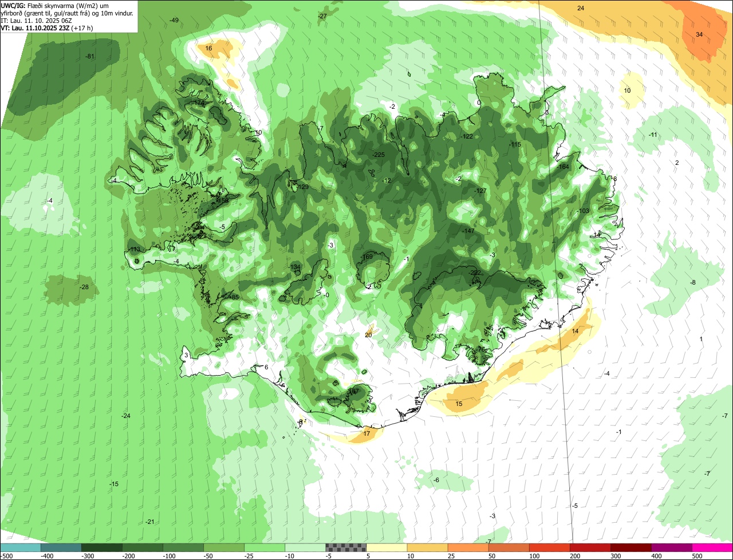Pick the red legend swatch between 100 and 200
The height and width of the screenshot is (560, 733).
[549, 547]
